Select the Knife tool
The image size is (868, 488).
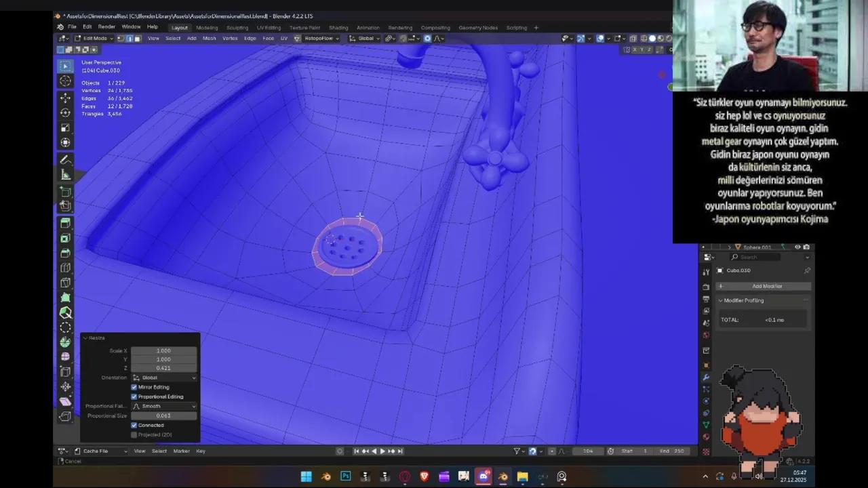coord(65,283)
